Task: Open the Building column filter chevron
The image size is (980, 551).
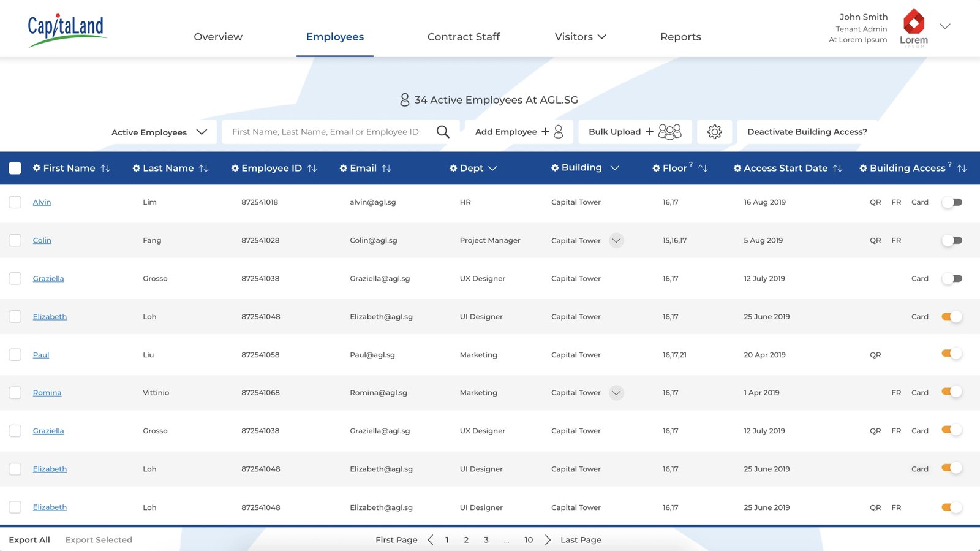Action: click(615, 168)
